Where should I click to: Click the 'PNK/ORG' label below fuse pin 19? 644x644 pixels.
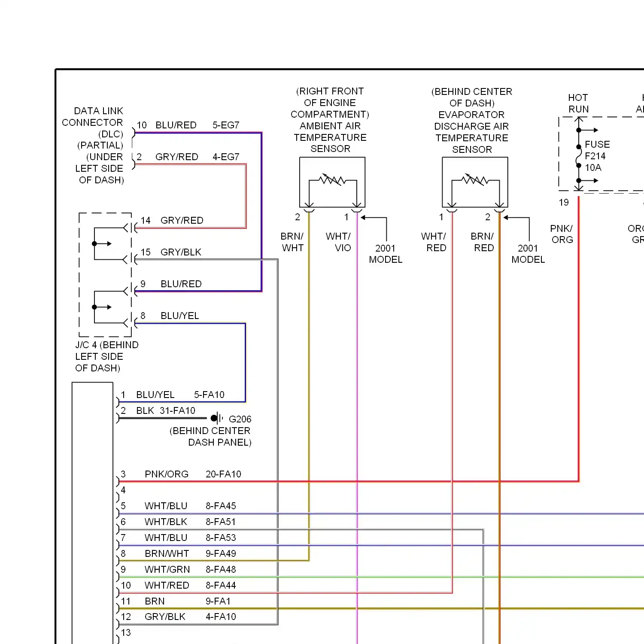[562, 234]
